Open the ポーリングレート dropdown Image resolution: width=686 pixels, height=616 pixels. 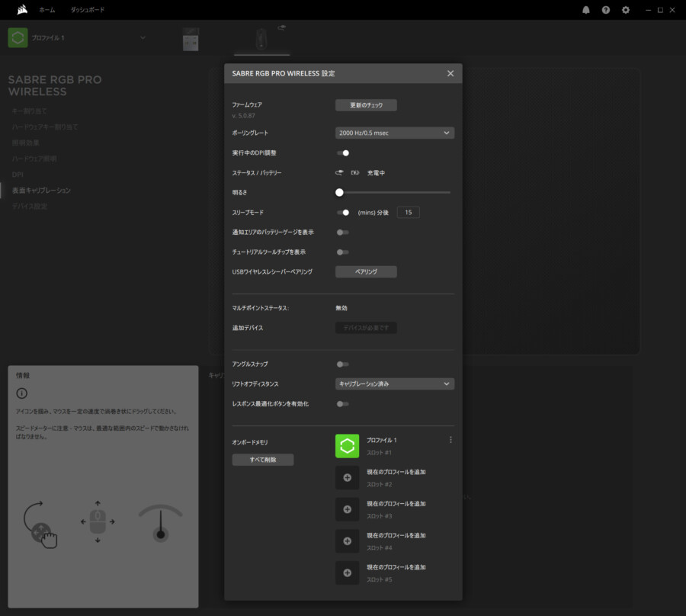point(394,133)
